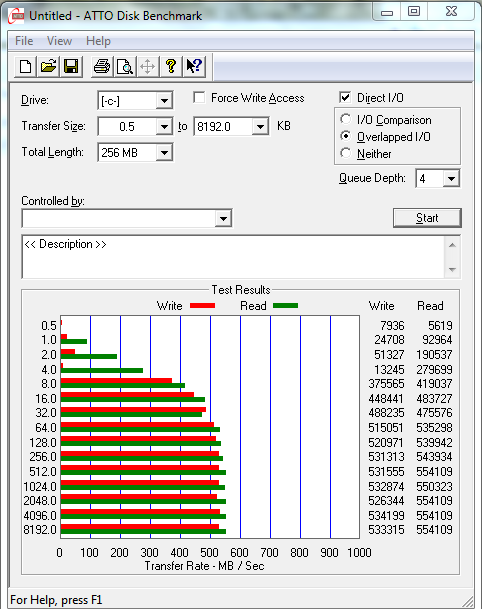Image resolution: width=482 pixels, height=609 pixels.
Task: Open Print Preview from the toolbar
Action: click(x=125, y=66)
